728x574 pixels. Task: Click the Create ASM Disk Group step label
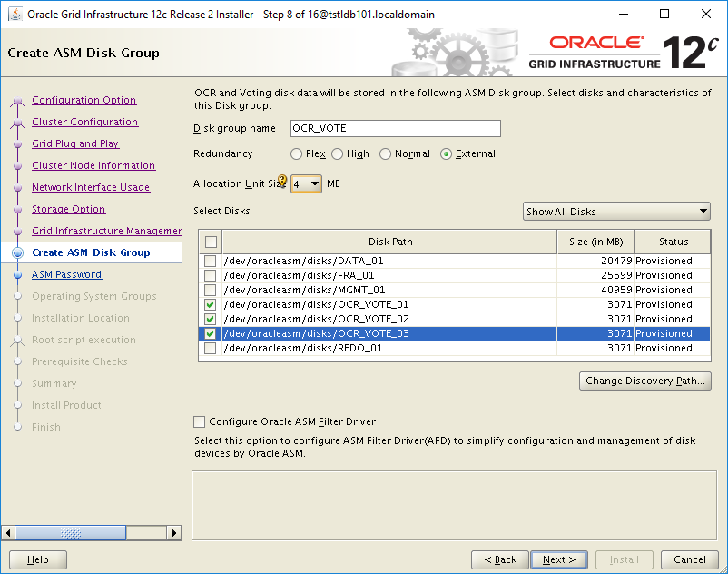tap(91, 252)
